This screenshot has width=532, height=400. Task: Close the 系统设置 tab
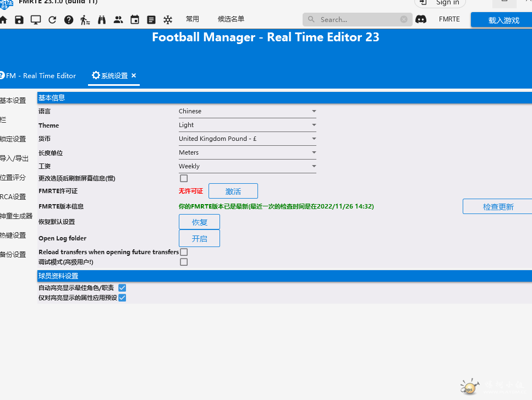[134, 75]
